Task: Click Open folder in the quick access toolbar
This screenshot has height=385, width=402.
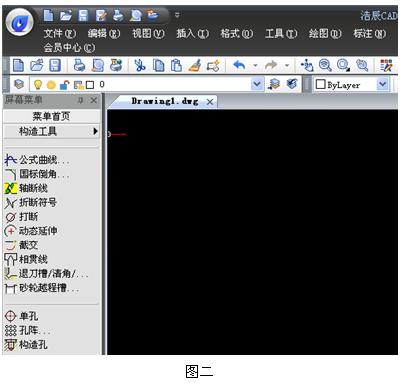Action: pos(66,15)
